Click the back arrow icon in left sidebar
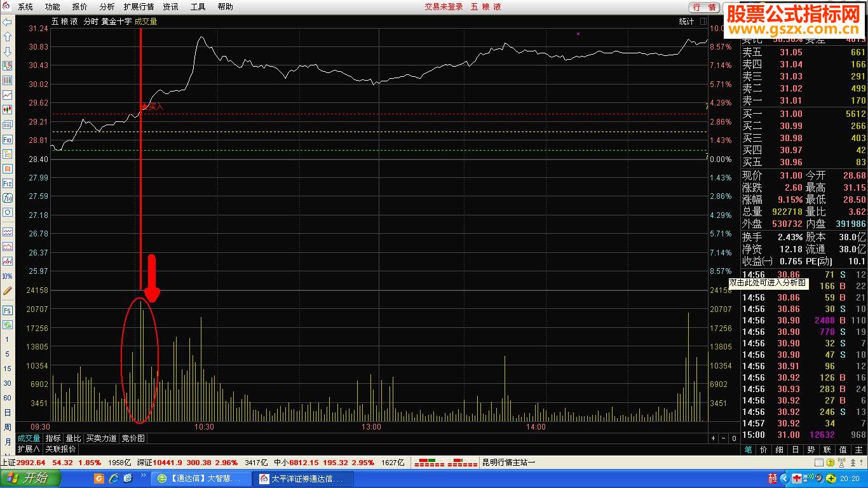Screen dimensions: 868x488 click(8, 22)
